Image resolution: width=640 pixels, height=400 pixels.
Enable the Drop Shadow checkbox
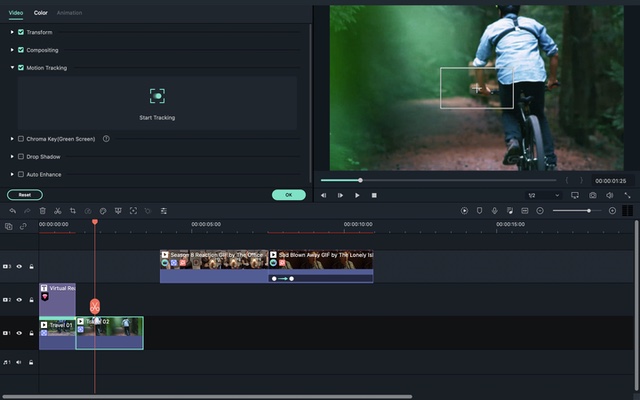21,156
